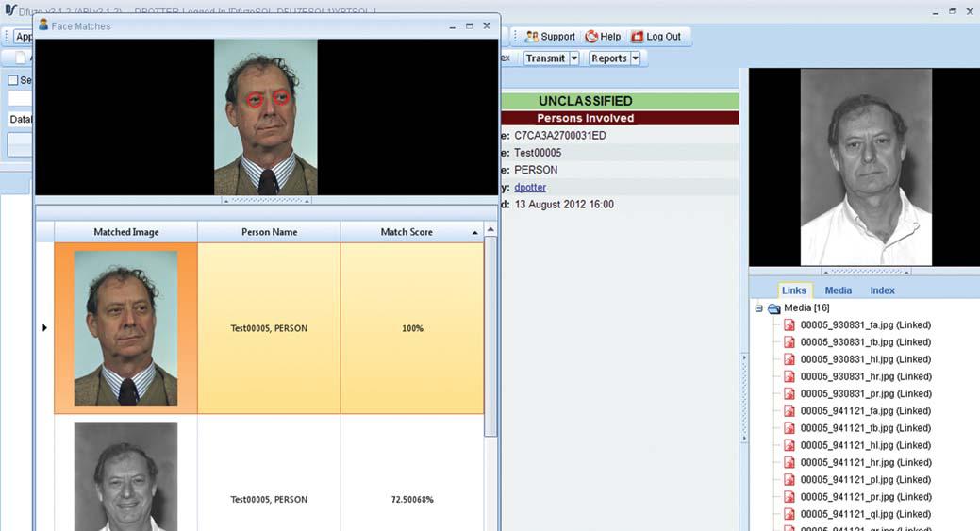Click the UNCLASSIFIED classification banner
The image size is (980, 531).
(620, 101)
